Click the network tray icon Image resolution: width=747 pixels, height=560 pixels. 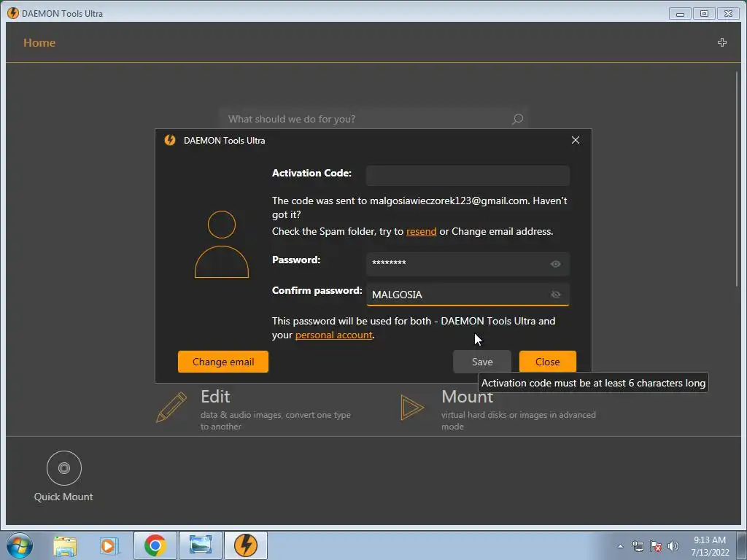(638, 546)
